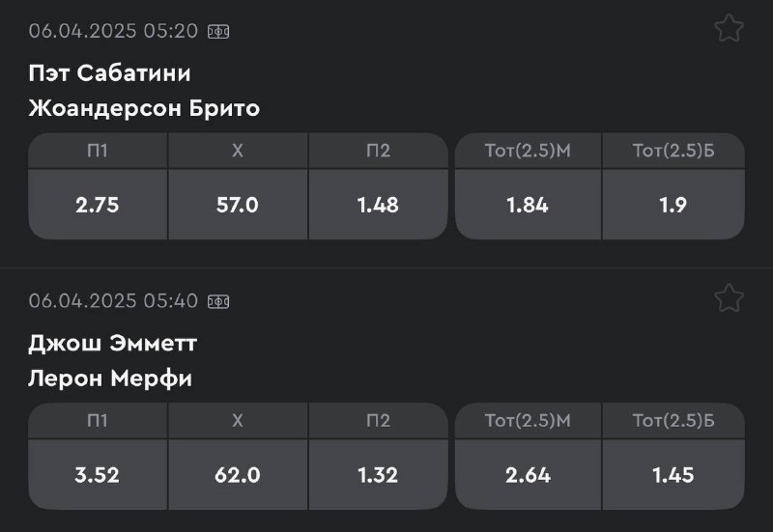Open field icon beside 05:20 match time
The height and width of the screenshot is (532, 773).
[218, 32]
